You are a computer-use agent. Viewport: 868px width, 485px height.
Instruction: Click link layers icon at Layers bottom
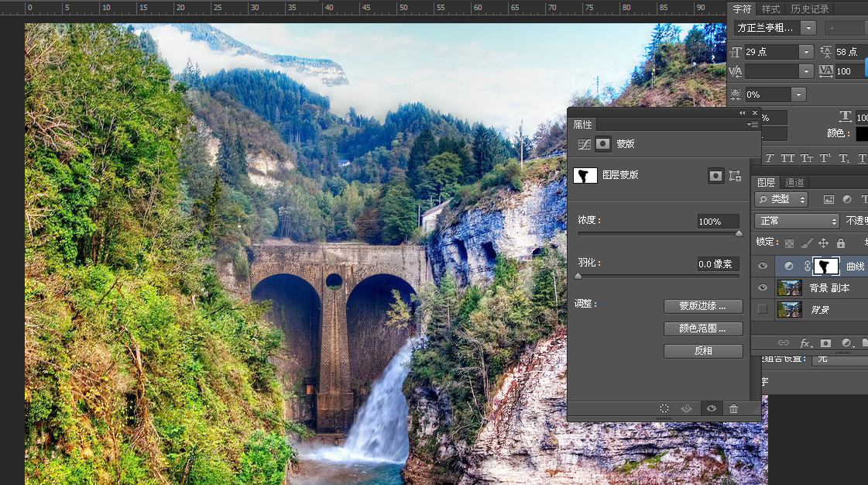784,343
